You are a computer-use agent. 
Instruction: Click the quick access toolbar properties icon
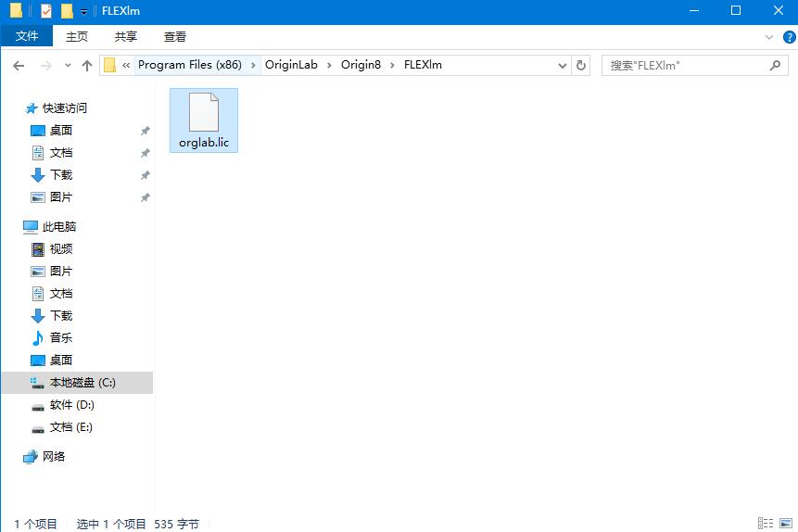pyautogui.click(x=46, y=11)
